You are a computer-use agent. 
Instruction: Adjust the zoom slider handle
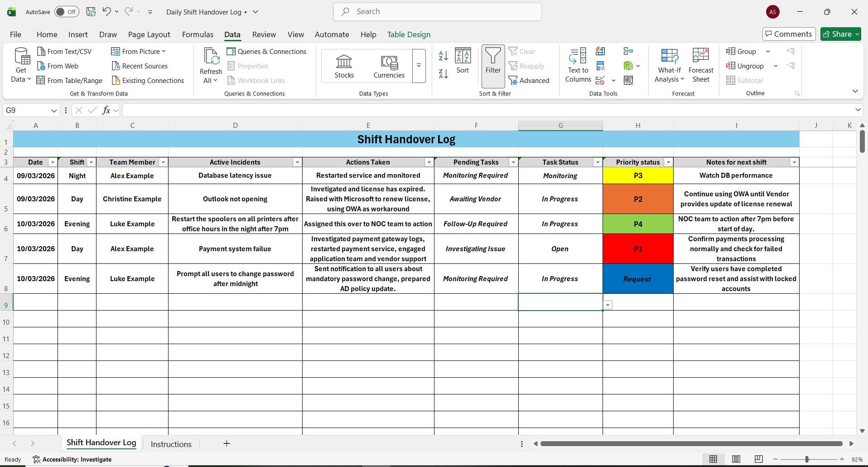(807, 459)
